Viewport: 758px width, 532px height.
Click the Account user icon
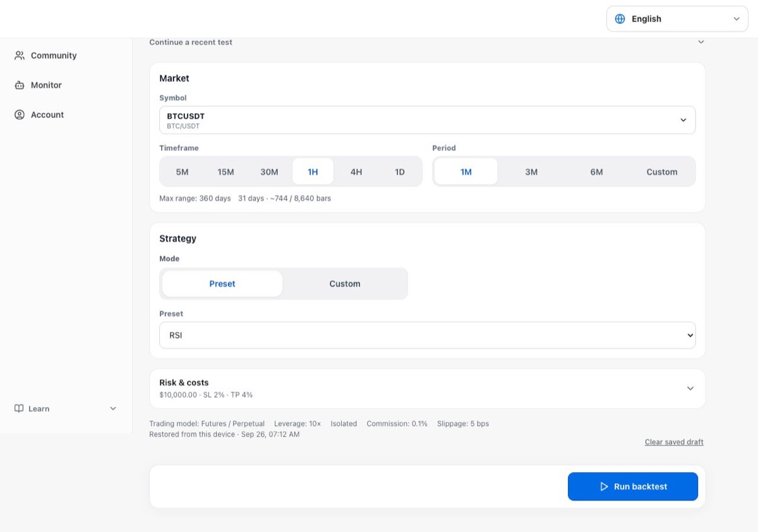[x=20, y=115]
